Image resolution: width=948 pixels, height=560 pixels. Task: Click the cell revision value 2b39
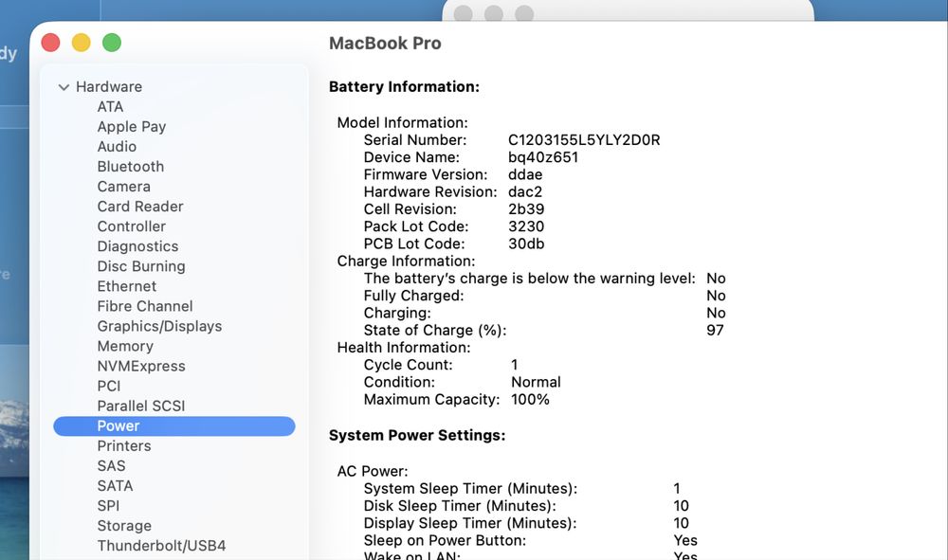click(x=526, y=209)
